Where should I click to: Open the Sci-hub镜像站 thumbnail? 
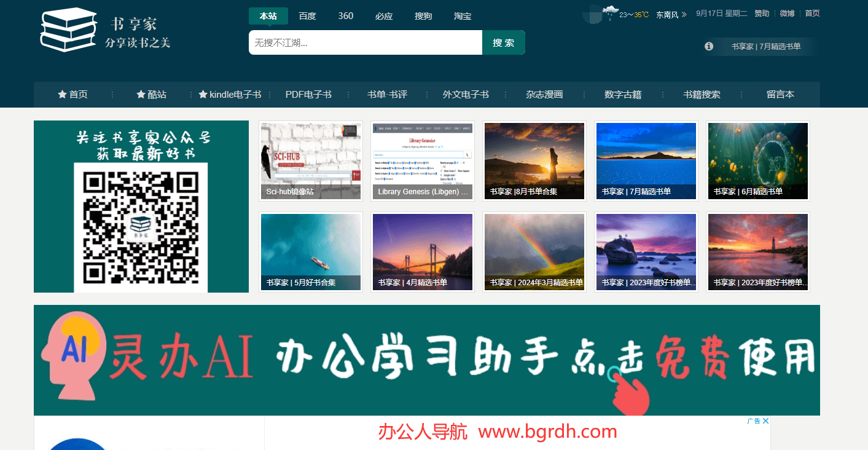311,161
